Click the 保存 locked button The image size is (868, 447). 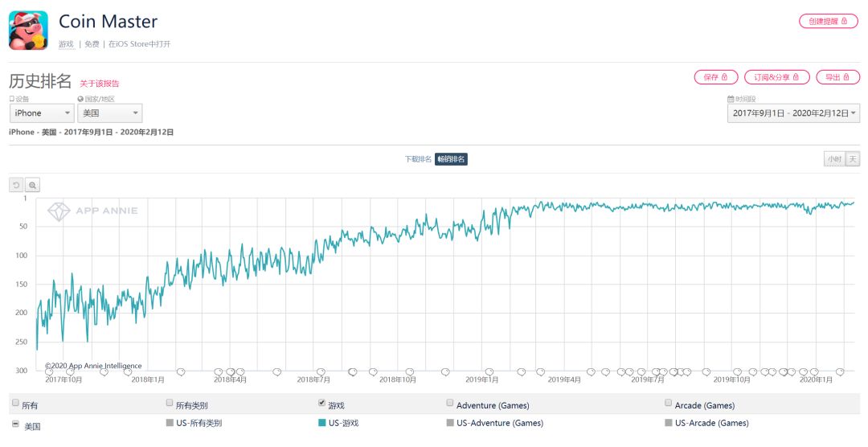(715, 77)
